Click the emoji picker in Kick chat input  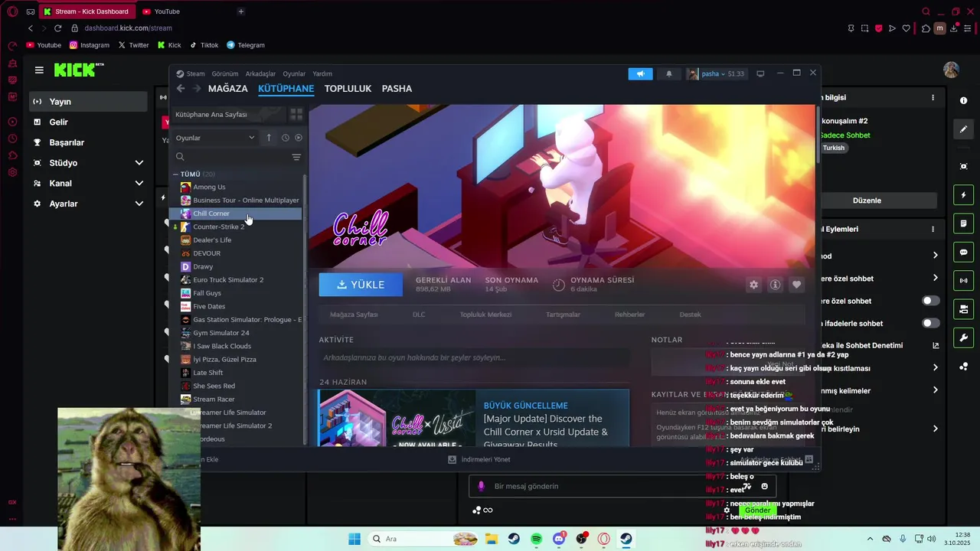pos(764,486)
